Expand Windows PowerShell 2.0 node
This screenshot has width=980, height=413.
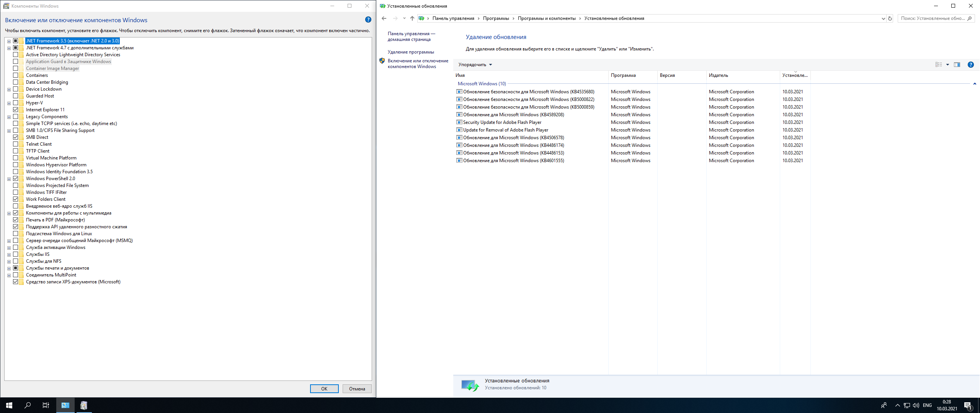[x=9, y=179]
